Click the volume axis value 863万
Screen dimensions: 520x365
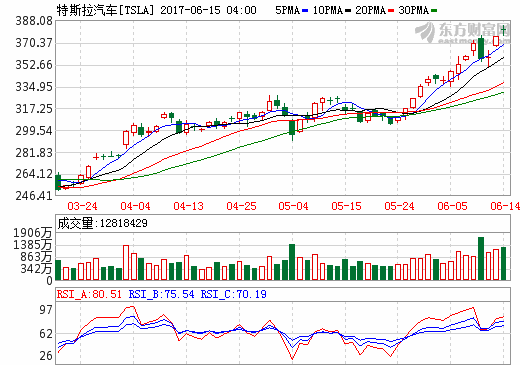36,257
